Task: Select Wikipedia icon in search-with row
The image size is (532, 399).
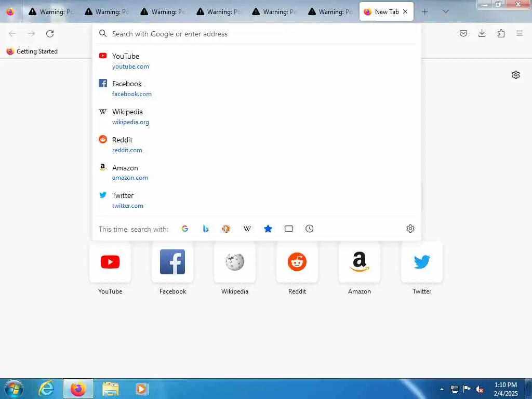Action: tap(247, 229)
